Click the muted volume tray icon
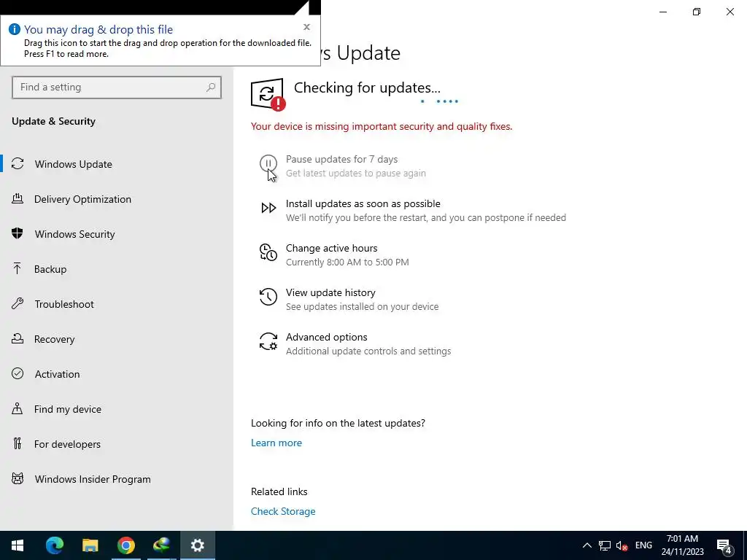Viewport: 747px width, 560px height. (x=622, y=545)
